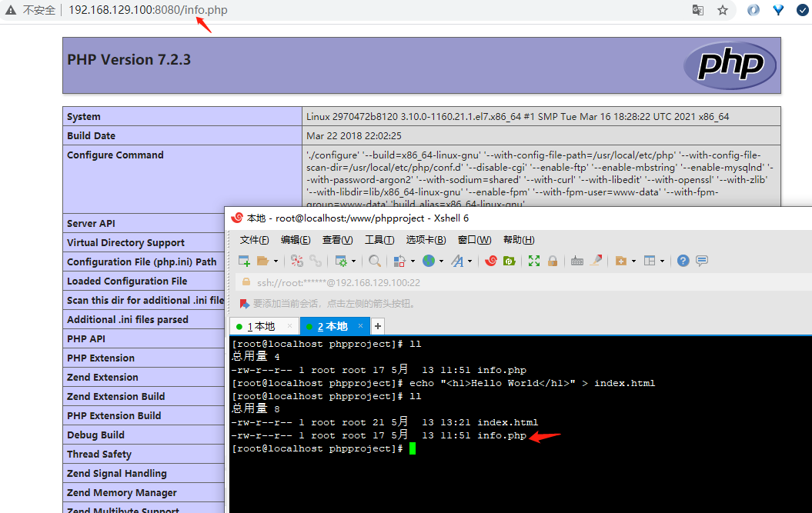Screen dimensions: 812x513
Task: Open the 工具(T) menu
Action: pyautogui.click(x=379, y=240)
